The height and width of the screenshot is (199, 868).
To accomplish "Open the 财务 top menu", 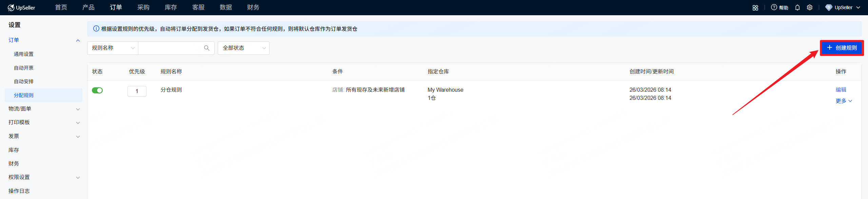I will (253, 7).
